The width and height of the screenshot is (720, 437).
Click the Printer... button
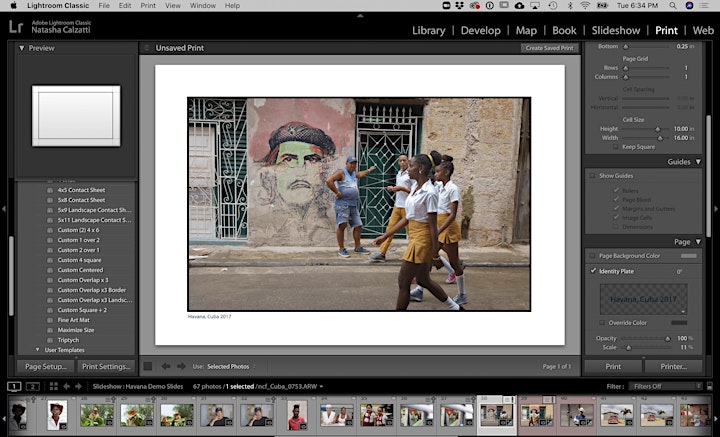(674, 366)
